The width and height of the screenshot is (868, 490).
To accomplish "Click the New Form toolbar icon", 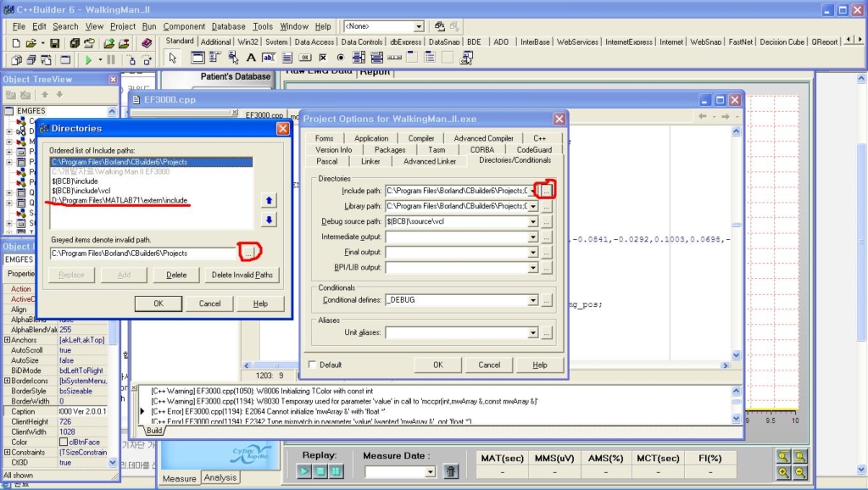I will pos(65,60).
